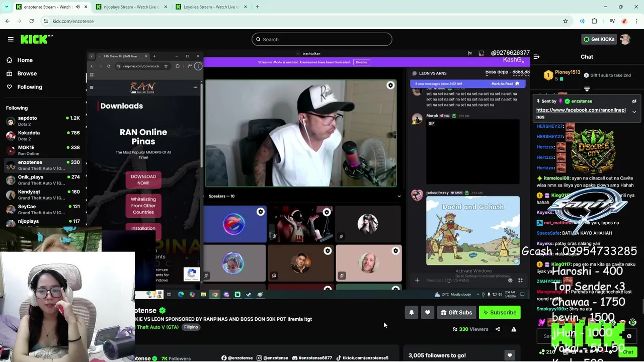644x362 pixels.
Task: Click the channel points 210 icon
Action: [541, 351]
